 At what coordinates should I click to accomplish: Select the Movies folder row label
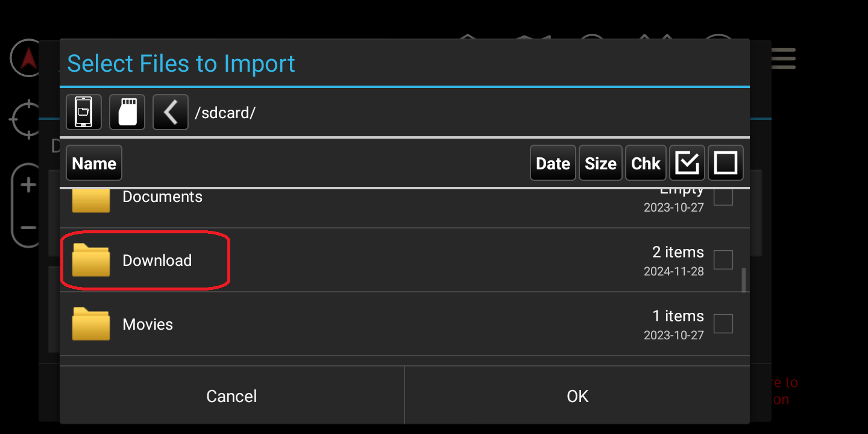[148, 324]
